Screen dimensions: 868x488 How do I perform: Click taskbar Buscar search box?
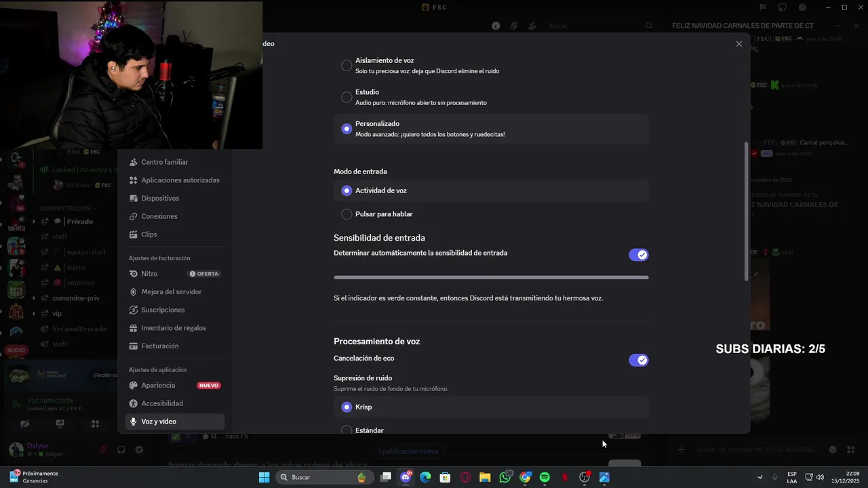coord(323,477)
